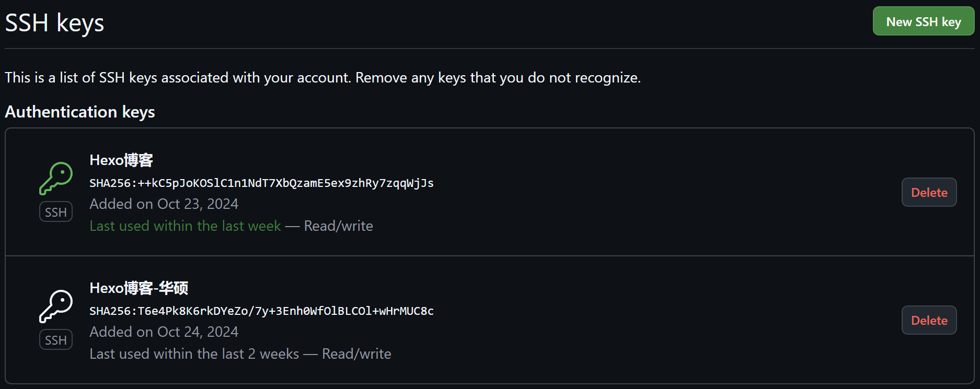Click the Read/write label of Hexo博客 key
980x389 pixels.
[338, 226]
